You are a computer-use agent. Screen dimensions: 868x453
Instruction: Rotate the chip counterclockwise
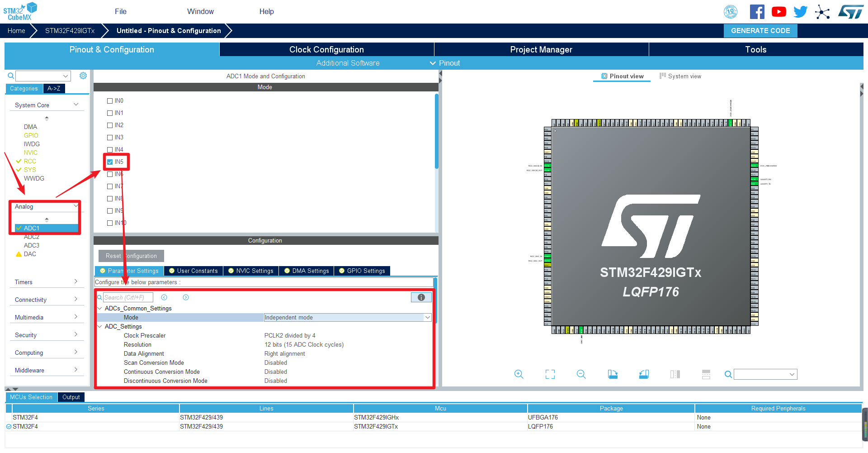pyautogui.click(x=644, y=374)
